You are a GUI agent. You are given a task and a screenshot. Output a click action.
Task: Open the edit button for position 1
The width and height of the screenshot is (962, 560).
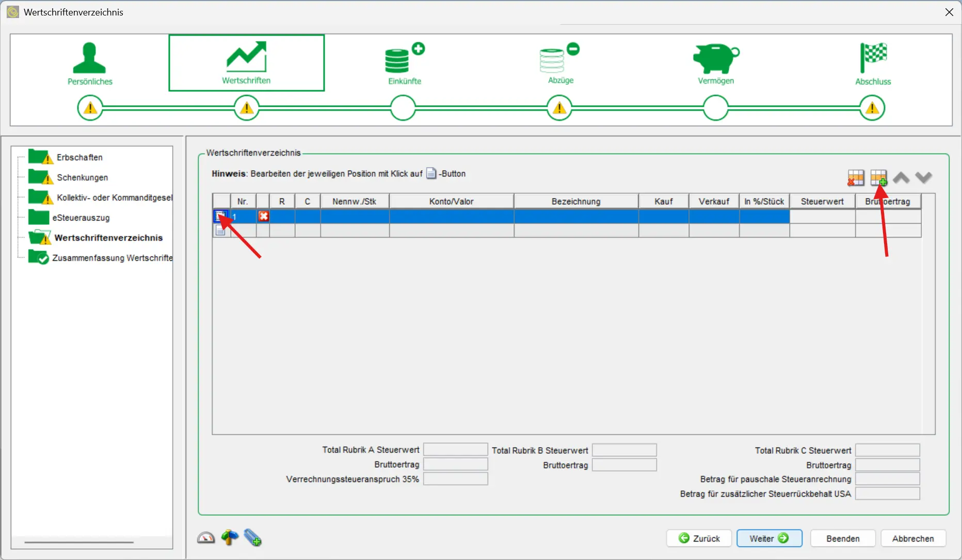pos(220,217)
